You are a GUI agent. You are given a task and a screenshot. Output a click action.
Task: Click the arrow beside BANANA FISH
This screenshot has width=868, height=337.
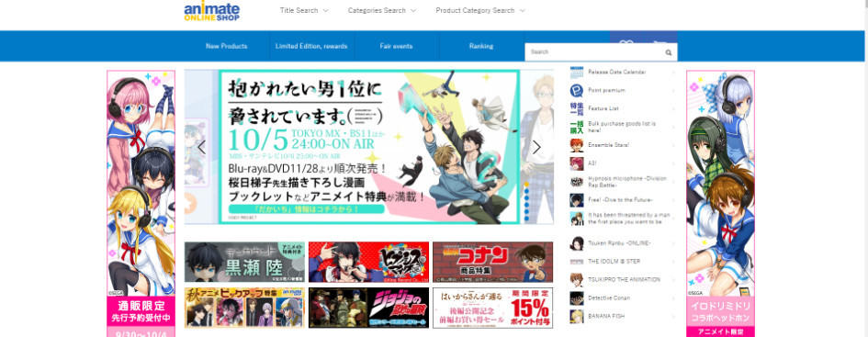tap(673, 317)
